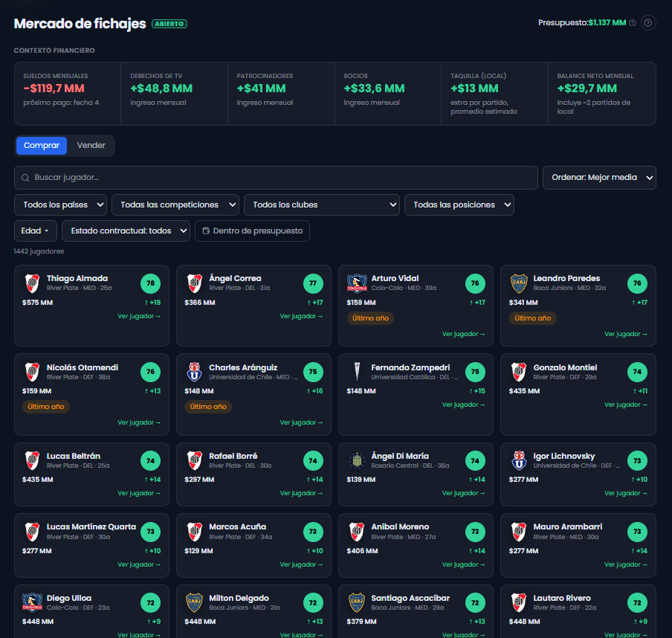Click River Plate crest on Ángel Correa card
This screenshot has width=672, height=638.
coord(195,283)
